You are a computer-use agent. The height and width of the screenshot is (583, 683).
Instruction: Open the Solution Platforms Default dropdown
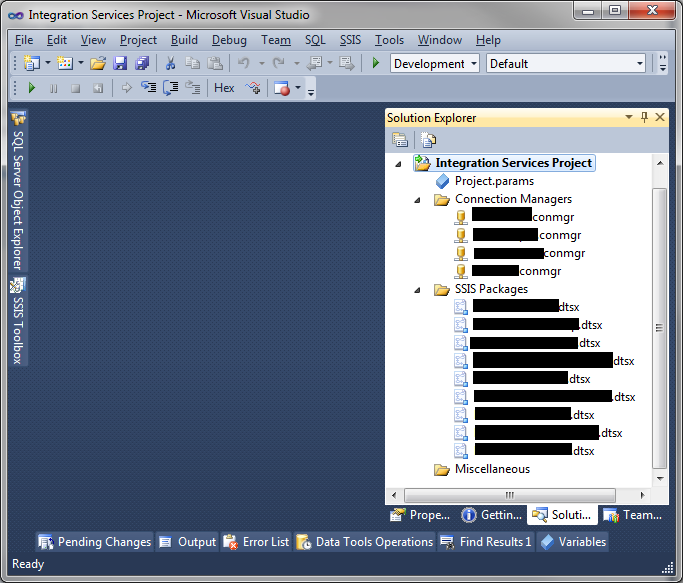(x=565, y=64)
